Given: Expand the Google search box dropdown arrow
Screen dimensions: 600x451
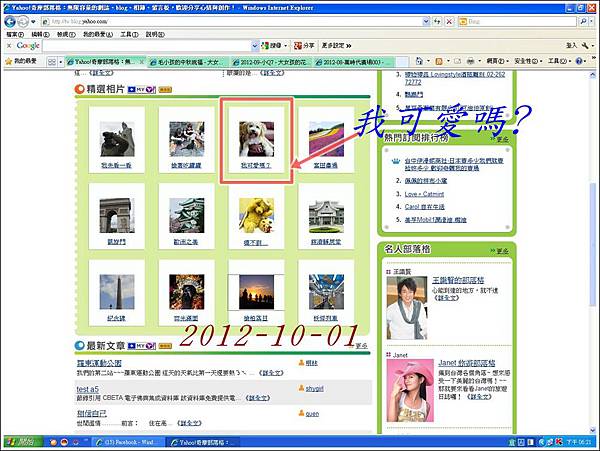Looking at the screenshot, I should [x=255, y=46].
